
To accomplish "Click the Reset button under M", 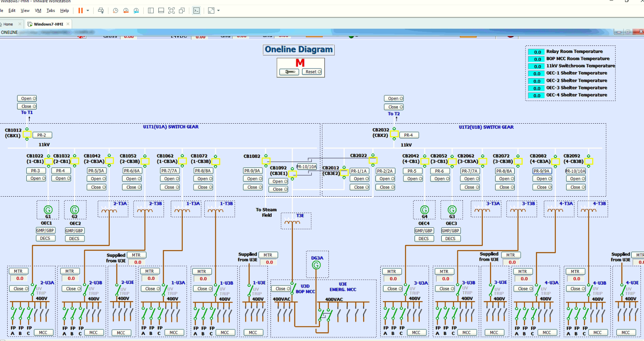I will point(312,72).
